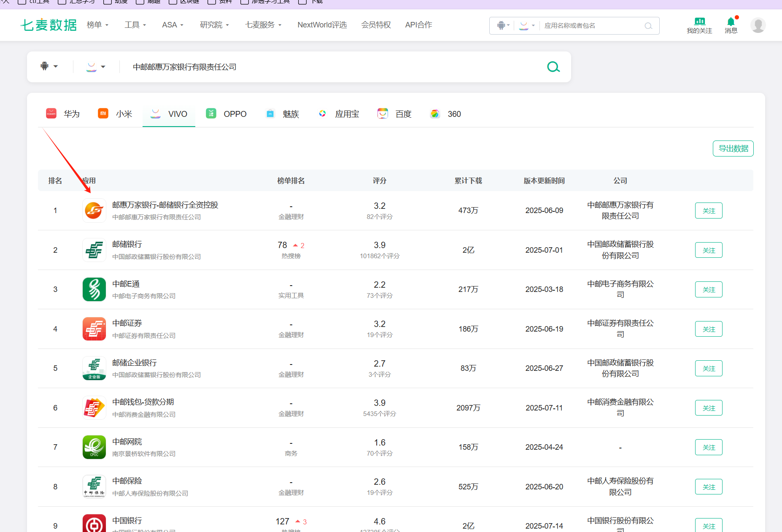Follow 中邮保险 with 关注 button
Viewport: 782px width, 532px height.
click(709, 487)
